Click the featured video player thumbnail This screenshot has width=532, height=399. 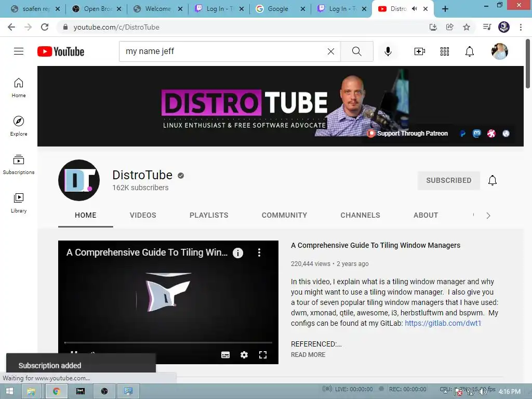click(x=168, y=302)
